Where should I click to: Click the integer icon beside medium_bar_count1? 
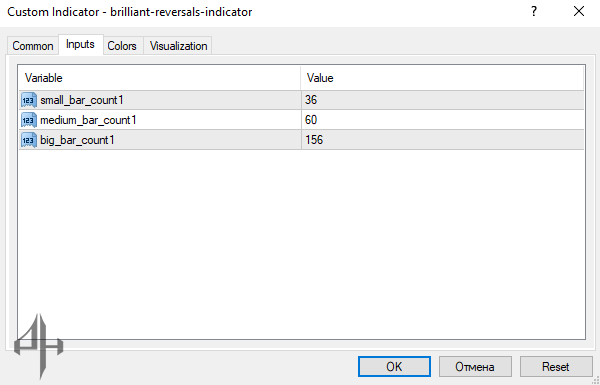tap(29, 120)
